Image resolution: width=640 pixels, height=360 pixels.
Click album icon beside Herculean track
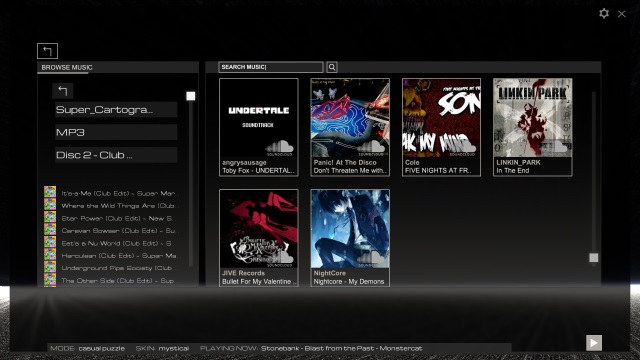(x=50, y=255)
